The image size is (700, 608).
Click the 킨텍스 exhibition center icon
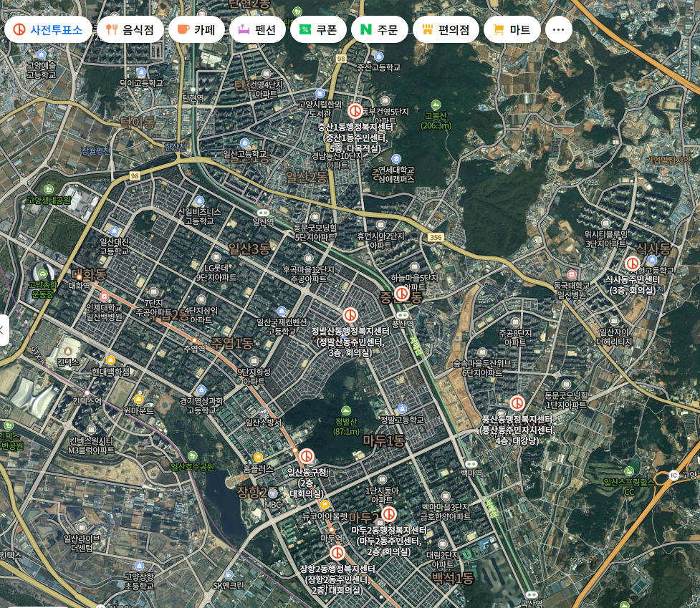(68, 352)
